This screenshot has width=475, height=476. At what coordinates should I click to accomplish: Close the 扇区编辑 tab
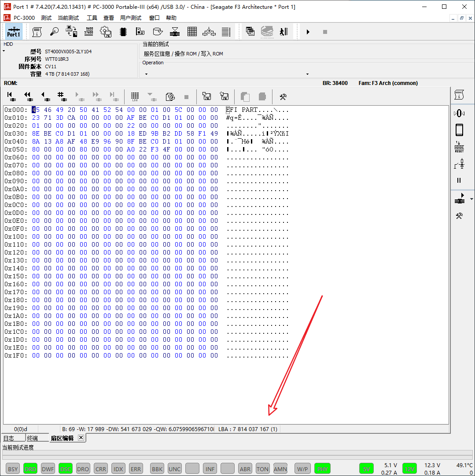(81, 437)
